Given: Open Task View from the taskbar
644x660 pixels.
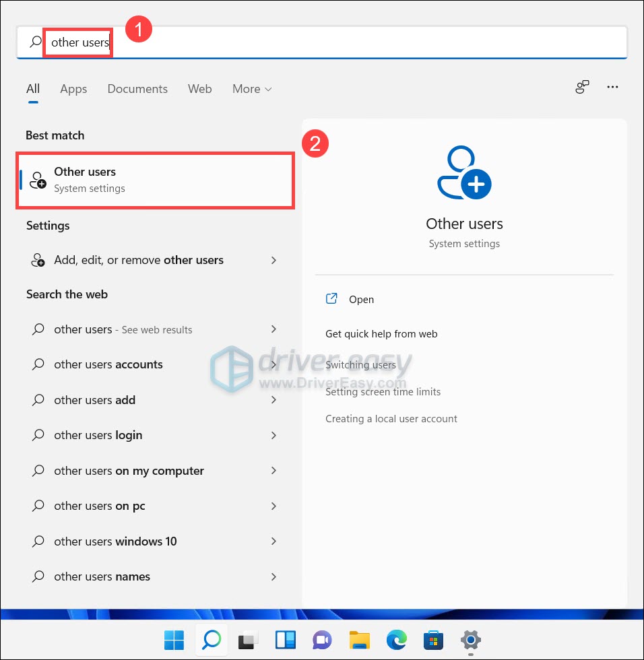Looking at the screenshot, I should 249,640.
